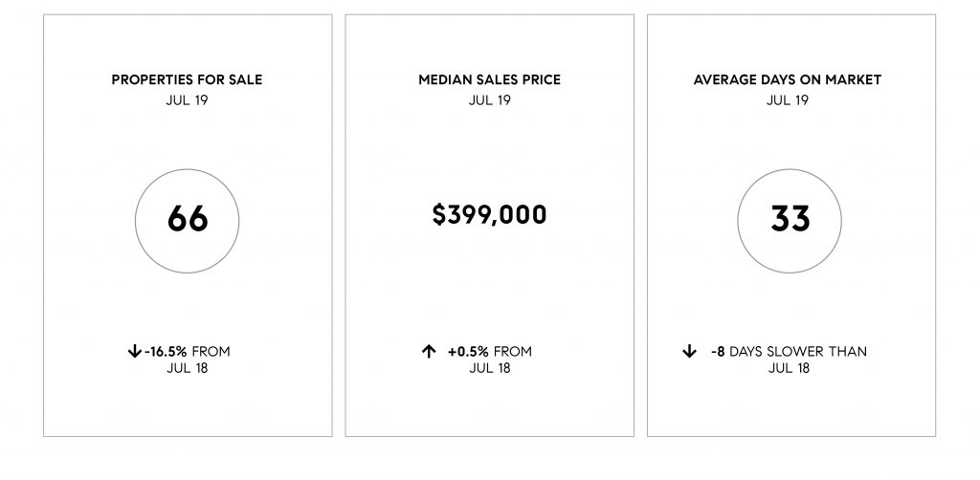Click the Median Sales Price heading

click(x=489, y=80)
